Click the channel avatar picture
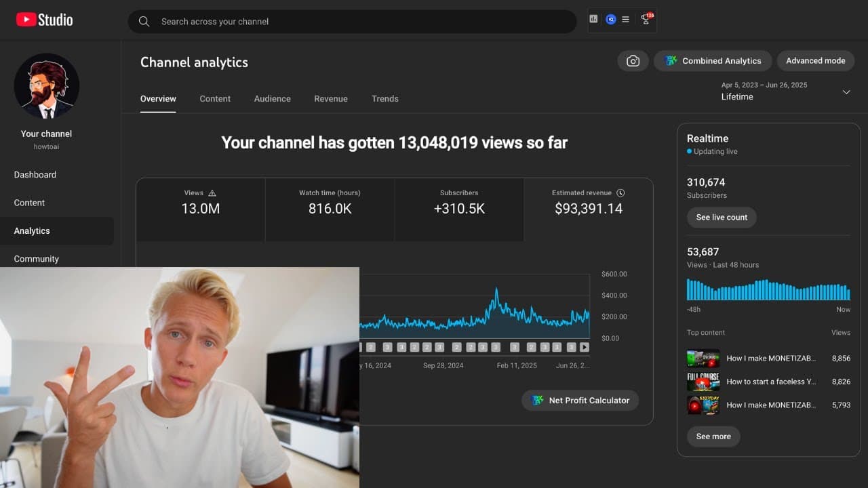This screenshot has width=868, height=488. point(47,86)
